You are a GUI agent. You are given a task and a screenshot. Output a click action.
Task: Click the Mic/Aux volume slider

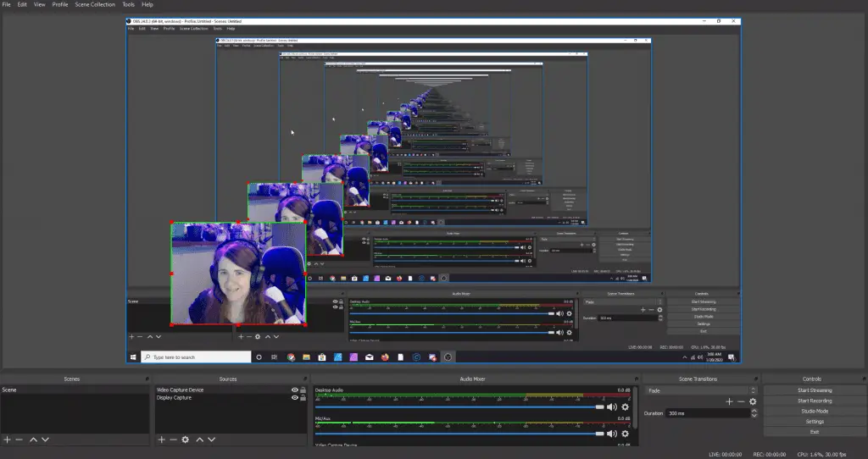458,432
